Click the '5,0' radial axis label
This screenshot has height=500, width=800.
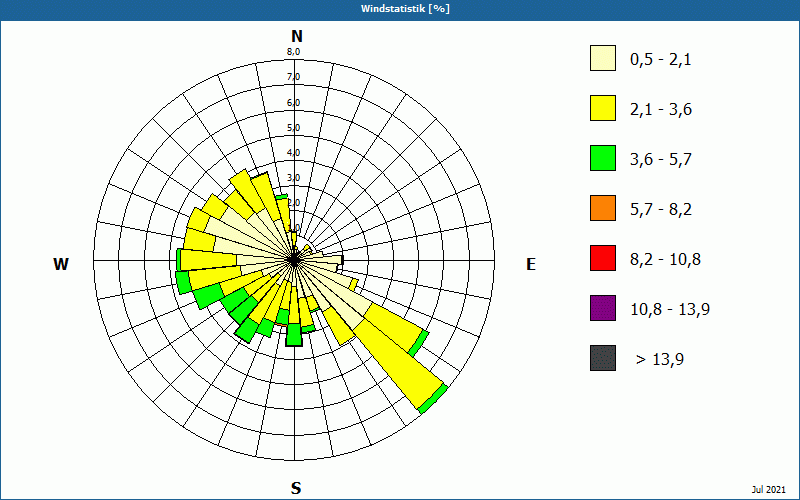293,128
